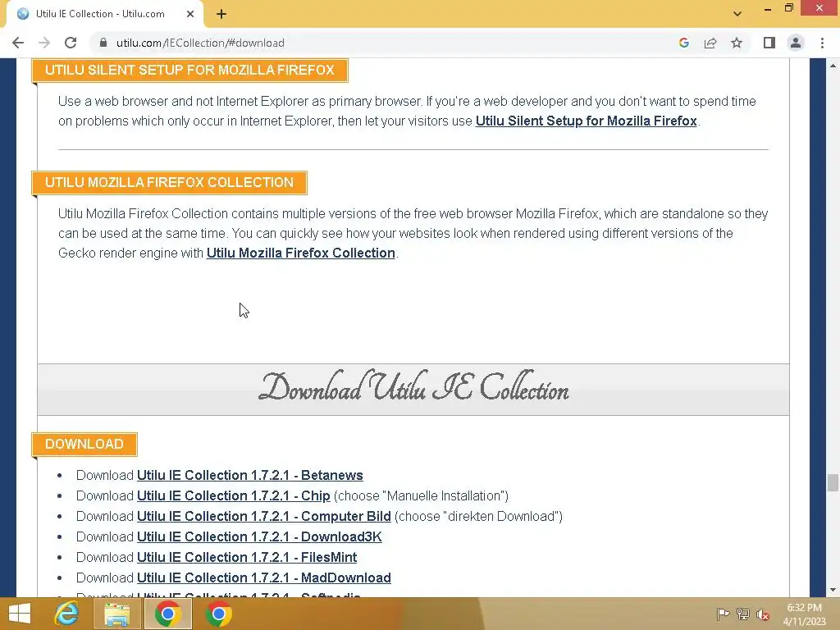Click the Utilu Mozilla Firefox Collection heading
The height and width of the screenshot is (630, 840).
click(169, 183)
